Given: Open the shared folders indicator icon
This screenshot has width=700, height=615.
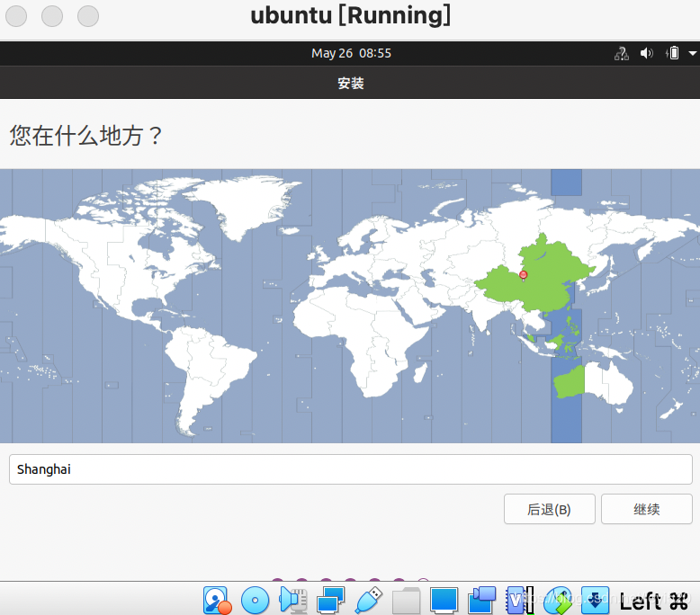Looking at the screenshot, I should click(x=407, y=601).
